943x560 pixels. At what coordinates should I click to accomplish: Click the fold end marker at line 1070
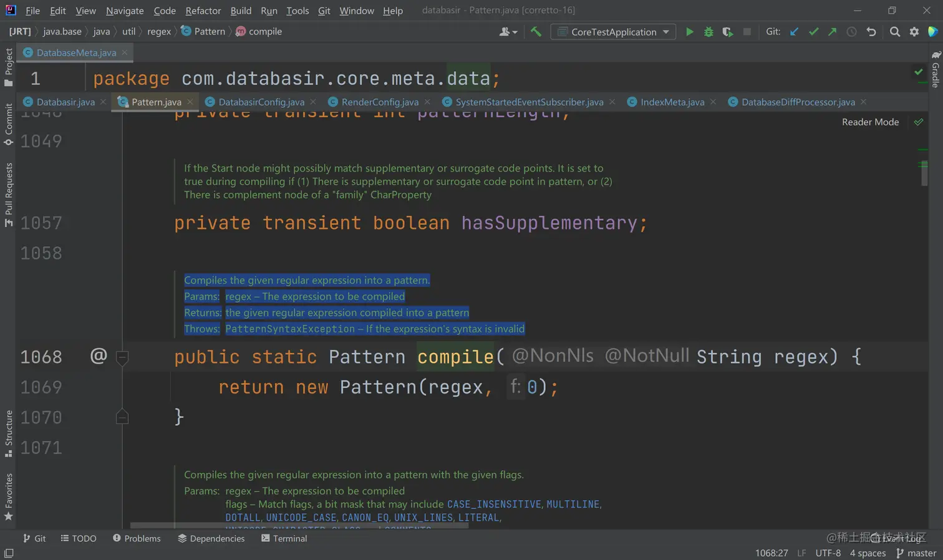[x=122, y=417]
